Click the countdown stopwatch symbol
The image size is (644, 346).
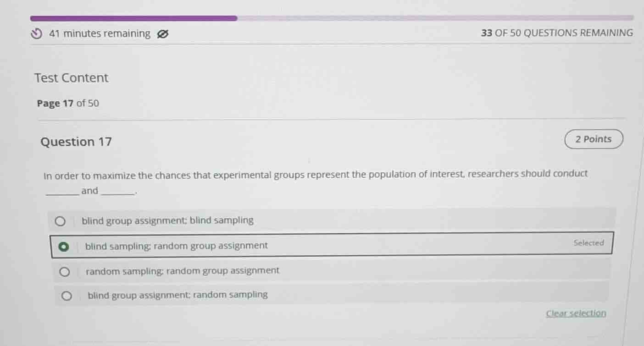click(x=37, y=33)
